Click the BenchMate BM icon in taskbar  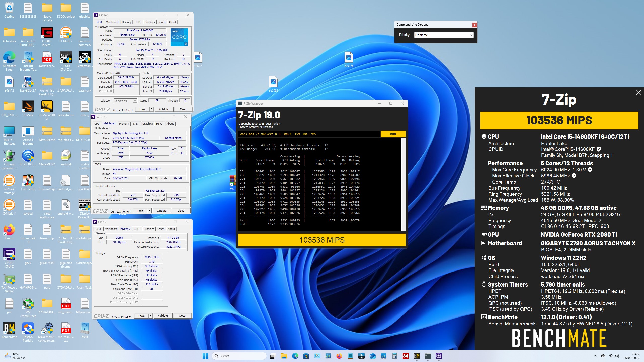417,356
